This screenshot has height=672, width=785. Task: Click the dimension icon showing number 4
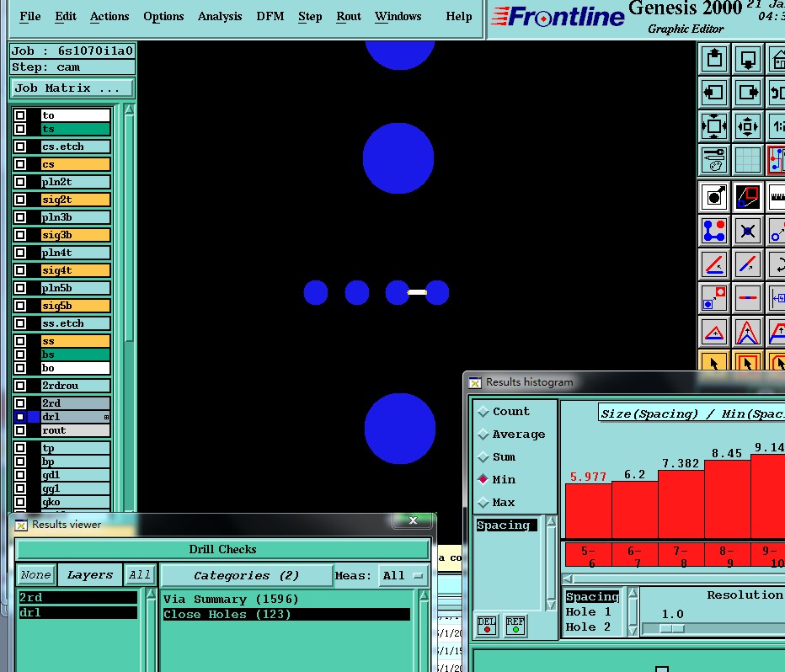click(777, 298)
